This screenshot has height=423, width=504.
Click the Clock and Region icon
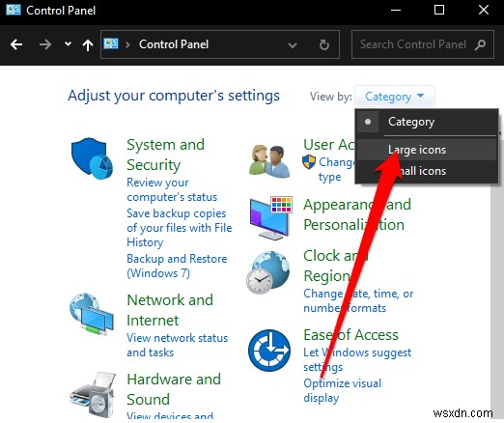(x=268, y=272)
